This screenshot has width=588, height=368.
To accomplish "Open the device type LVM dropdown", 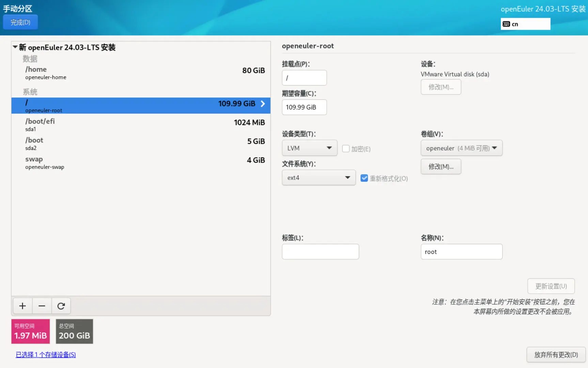I will [309, 148].
